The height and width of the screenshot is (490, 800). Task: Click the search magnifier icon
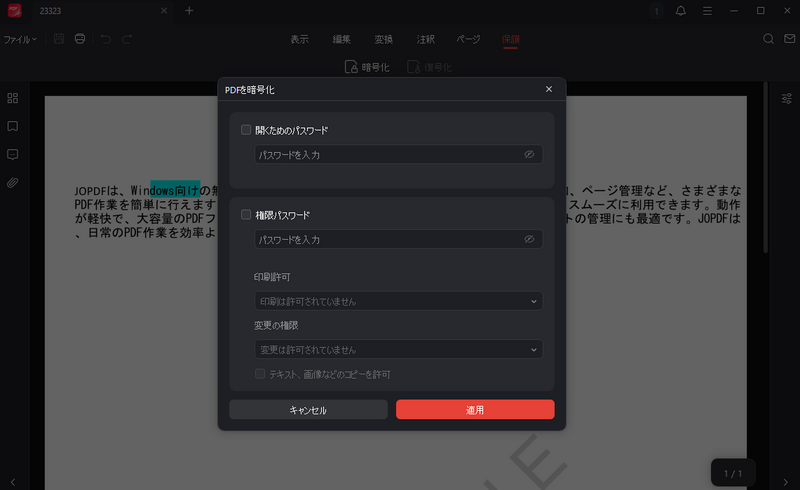click(x=768, y=39)
